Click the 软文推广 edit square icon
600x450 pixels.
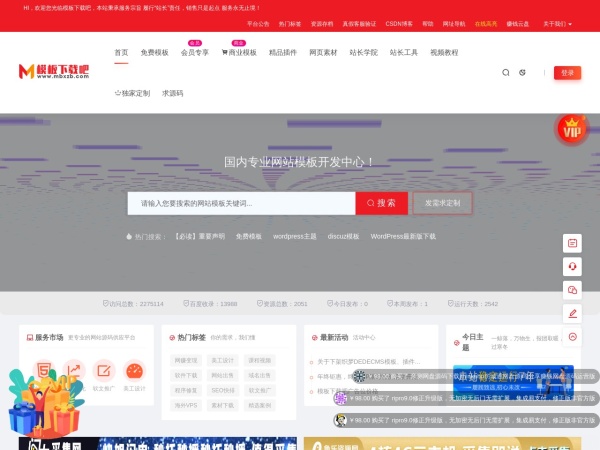pos(104,370)
